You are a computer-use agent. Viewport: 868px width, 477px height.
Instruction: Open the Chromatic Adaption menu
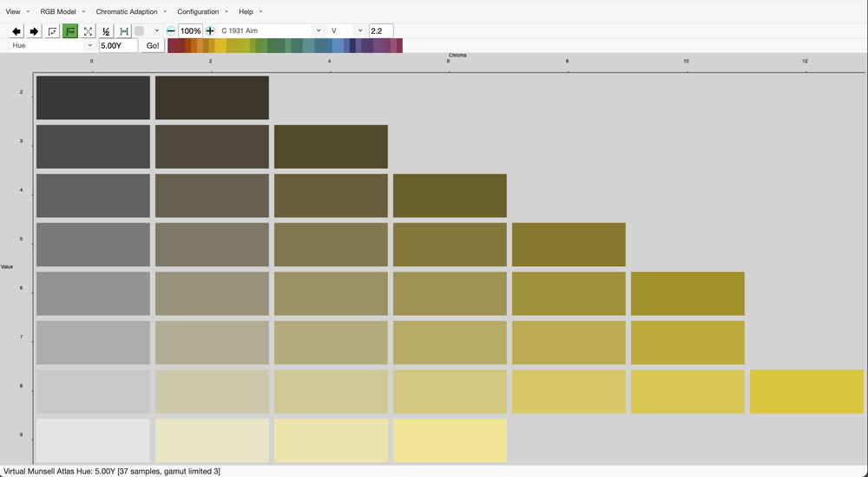point(131,11)
